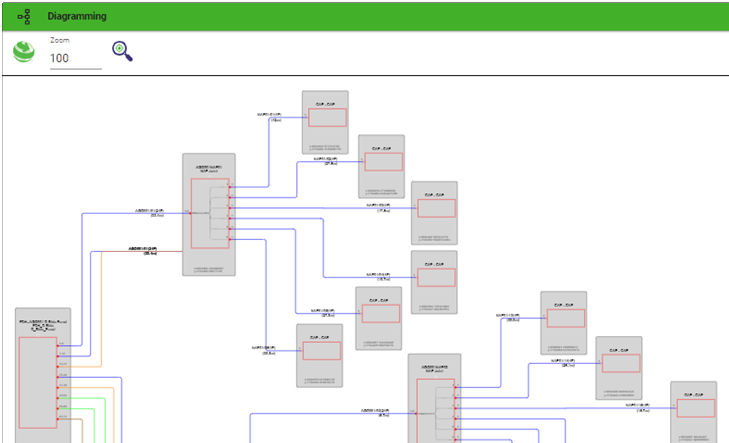Select lowest CAP node below the upper splitter
The height and width of the screenshot is (443, 729).
[319, 354]
